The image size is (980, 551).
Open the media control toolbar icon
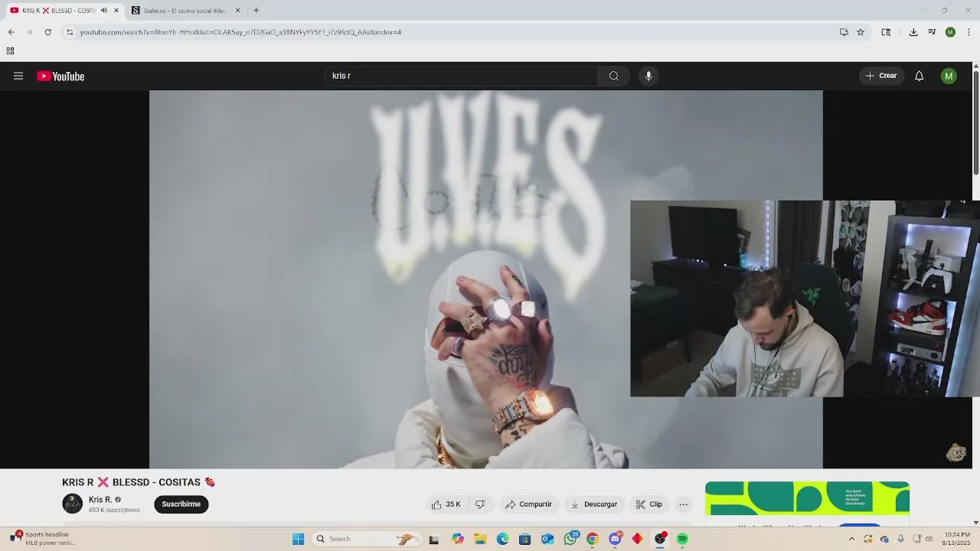pyautogui.click(x=932, y=32)
